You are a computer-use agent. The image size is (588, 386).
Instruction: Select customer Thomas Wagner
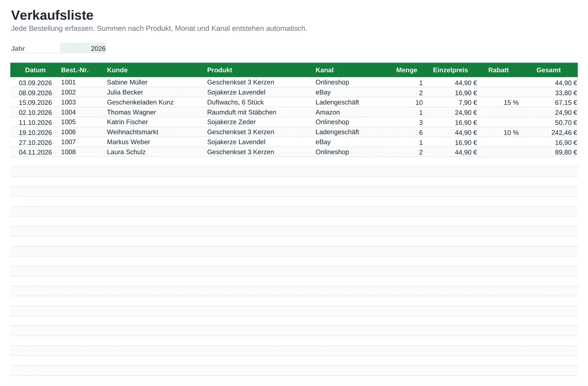point(131,112)
